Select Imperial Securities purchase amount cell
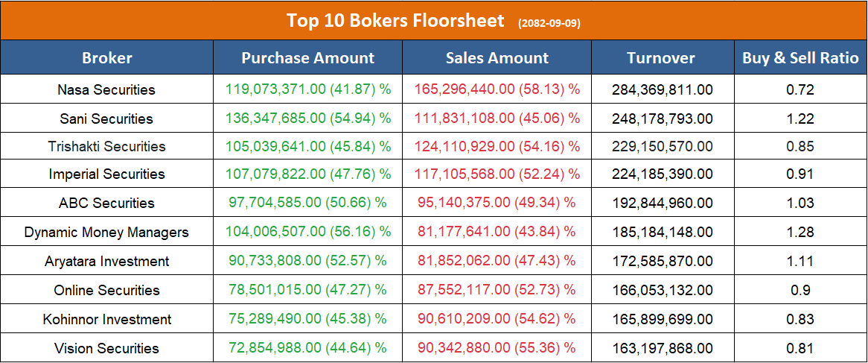Screen dimensions: 868x363 (x=307, y=174)
